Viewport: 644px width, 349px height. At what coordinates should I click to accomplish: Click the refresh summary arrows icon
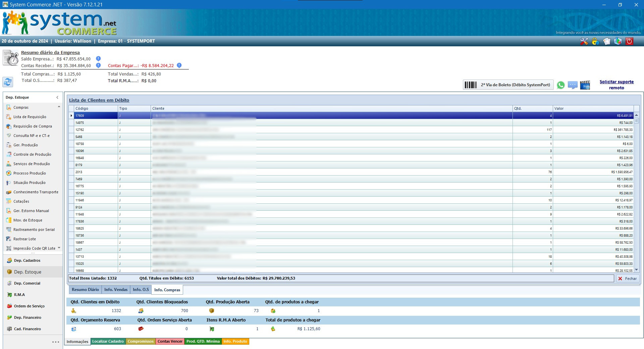8,82
